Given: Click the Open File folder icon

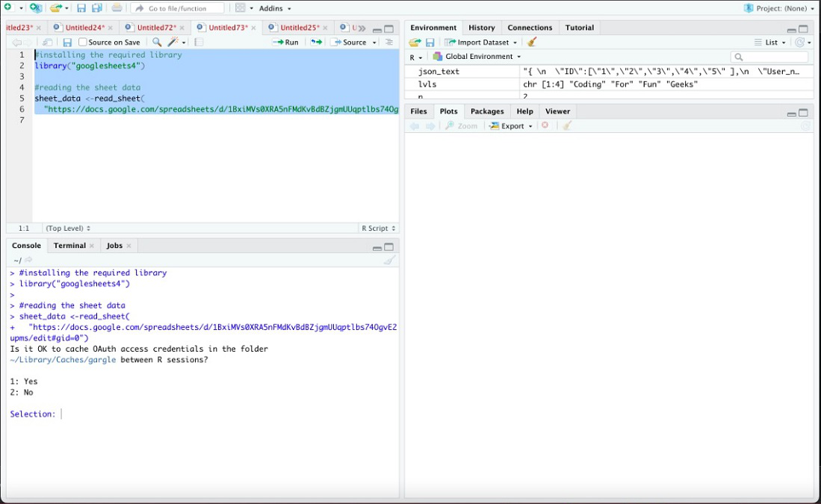Looking at the screenshot, I should click(55, 8).
